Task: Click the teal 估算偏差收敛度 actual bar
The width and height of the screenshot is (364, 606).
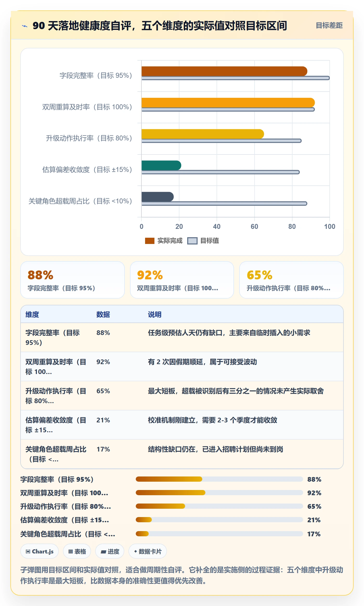Action: tap(161, 165)
